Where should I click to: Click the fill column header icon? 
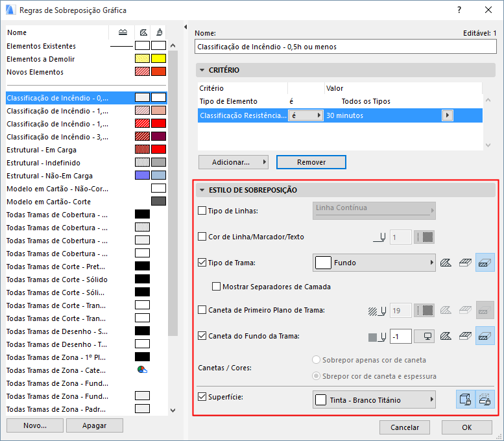(x=143, y=32)
